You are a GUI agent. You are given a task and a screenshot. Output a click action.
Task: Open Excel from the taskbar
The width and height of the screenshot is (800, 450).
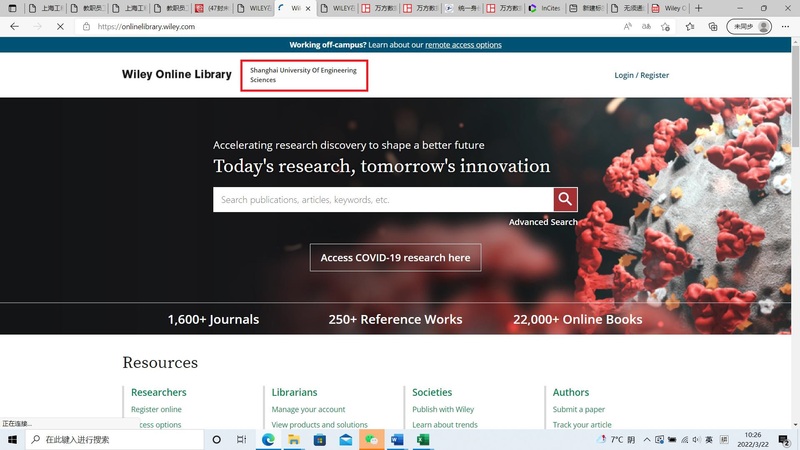422,439
